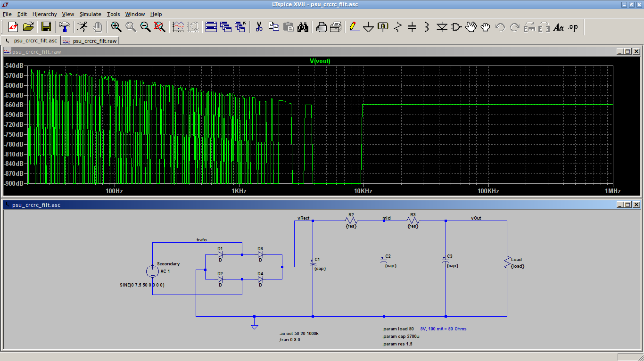Select the Move open-hand tool

tap(471, 27)
